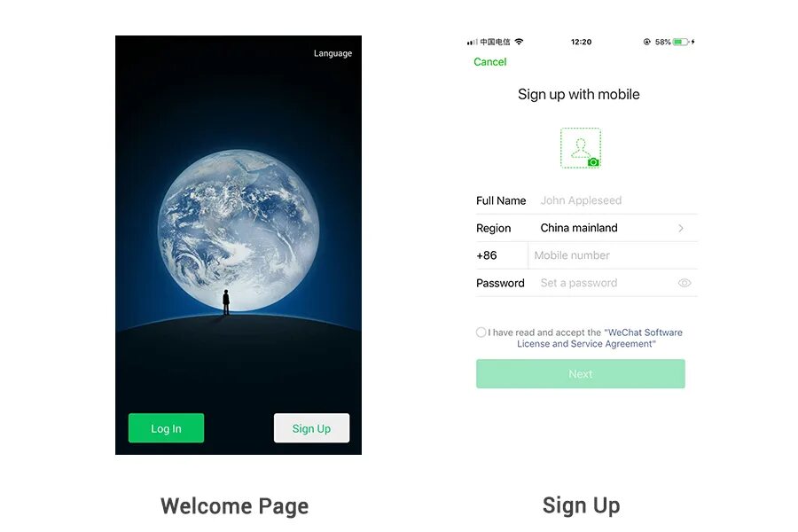Click the battery indicator icon
The image size is (798, 532).
680,42
